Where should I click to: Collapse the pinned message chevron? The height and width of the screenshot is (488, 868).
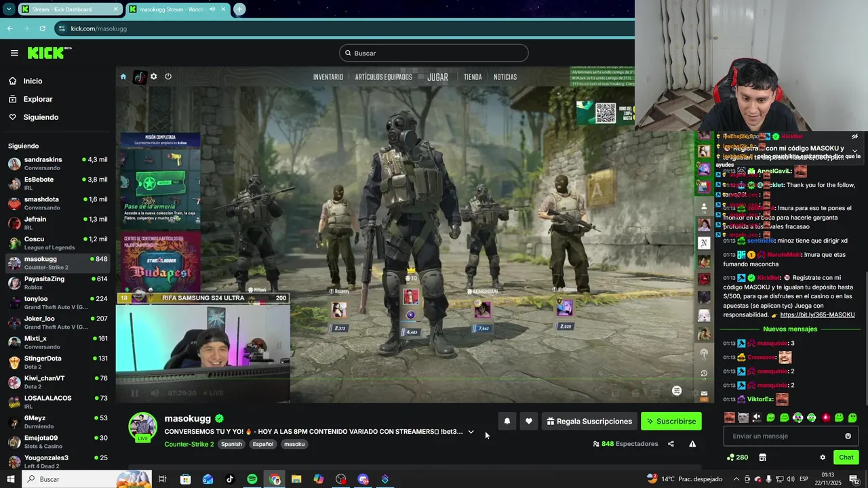coord(854,150)
